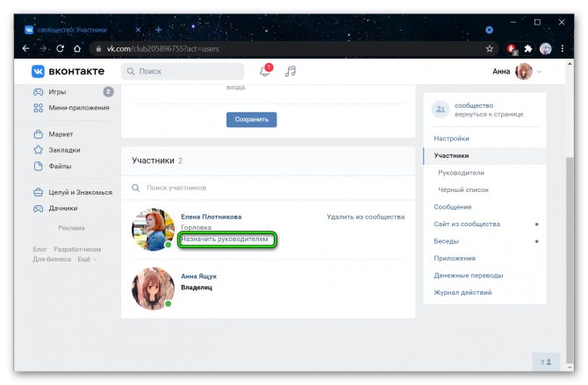Screen dimensions: 588x385
Task: Open the music note player icon
Action: [290, 71]
